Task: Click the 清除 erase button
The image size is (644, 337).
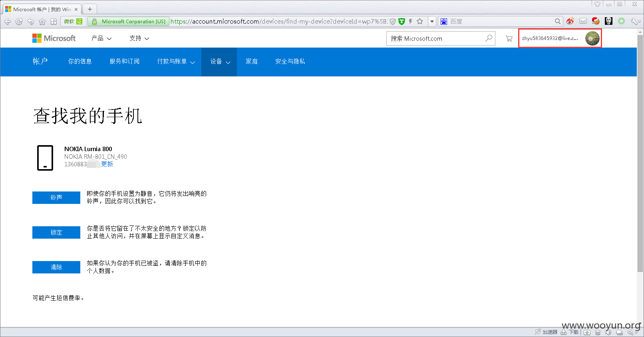Action: tap(56, 267)
